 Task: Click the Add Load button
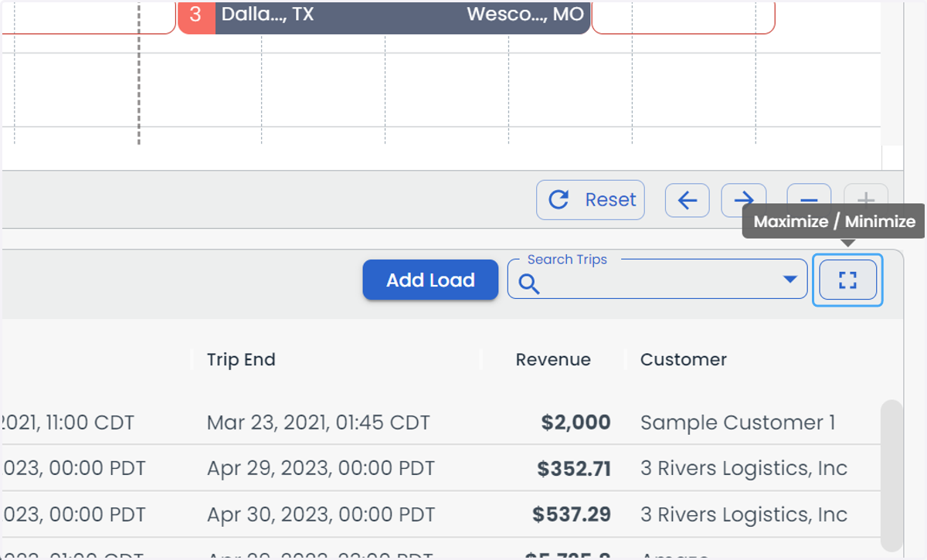coord(430,280)
